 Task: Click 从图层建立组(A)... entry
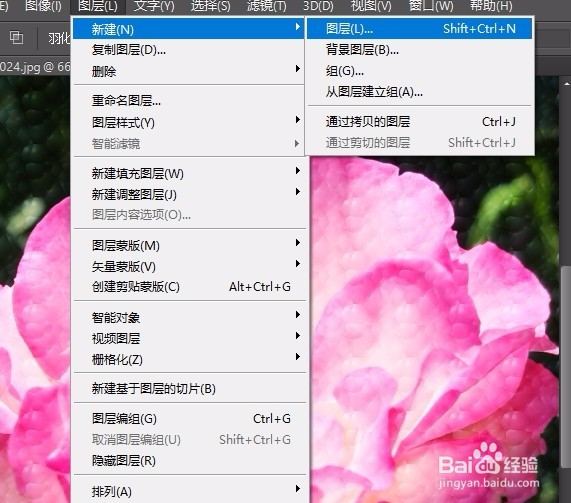pyautogui.click(x=420, y=92)
